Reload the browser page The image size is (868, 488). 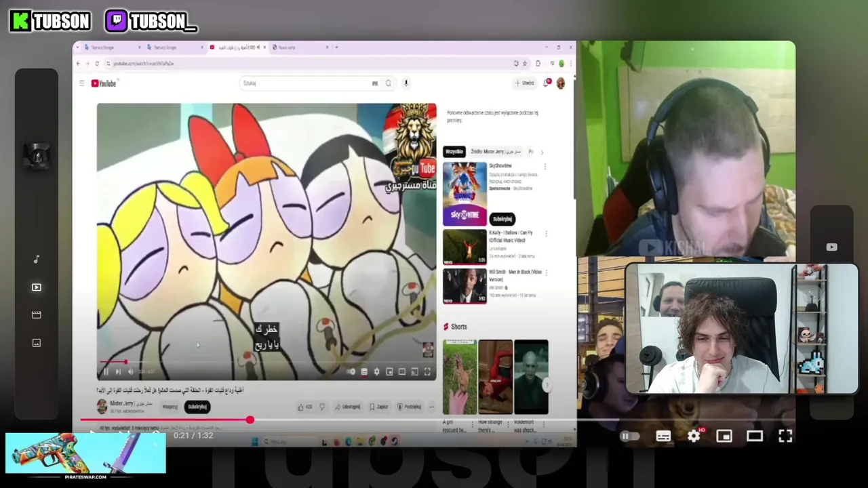pyautogui.click(x=97, y=64)
